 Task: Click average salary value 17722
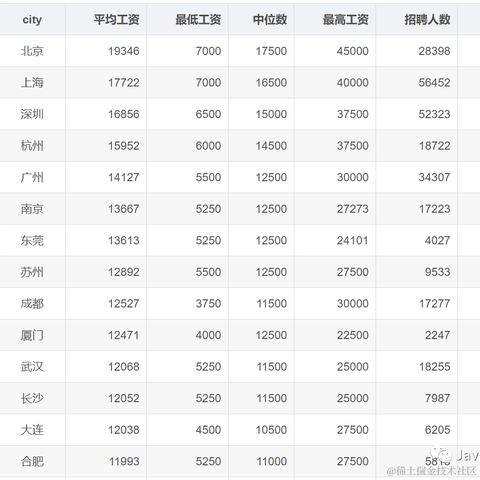tap(124, 83)
